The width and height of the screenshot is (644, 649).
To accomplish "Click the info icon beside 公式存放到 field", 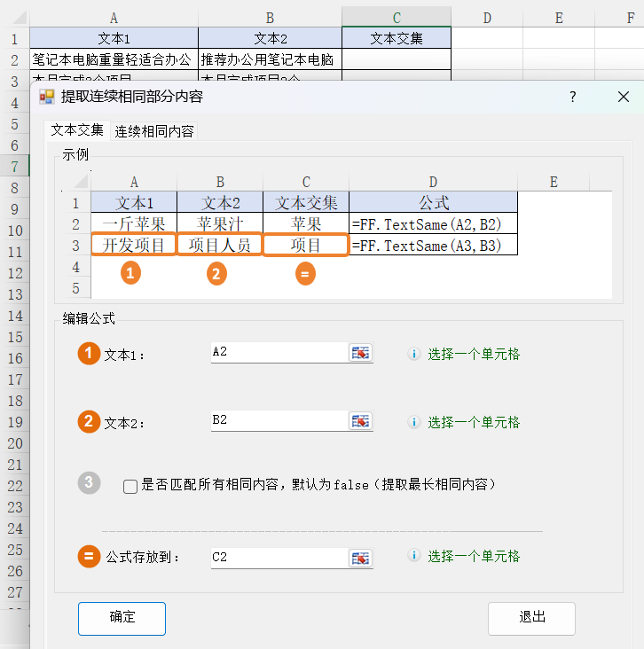I will pos(413,556).
